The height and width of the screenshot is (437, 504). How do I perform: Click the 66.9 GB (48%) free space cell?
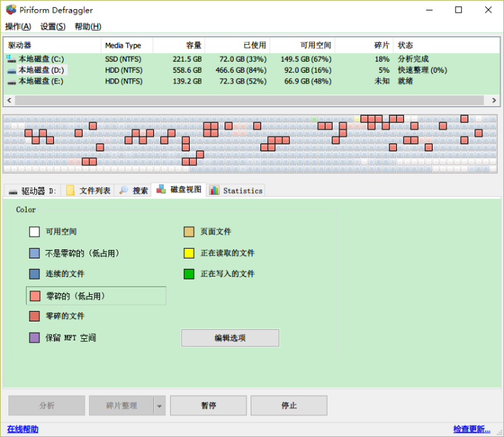(x=307, y=81)
